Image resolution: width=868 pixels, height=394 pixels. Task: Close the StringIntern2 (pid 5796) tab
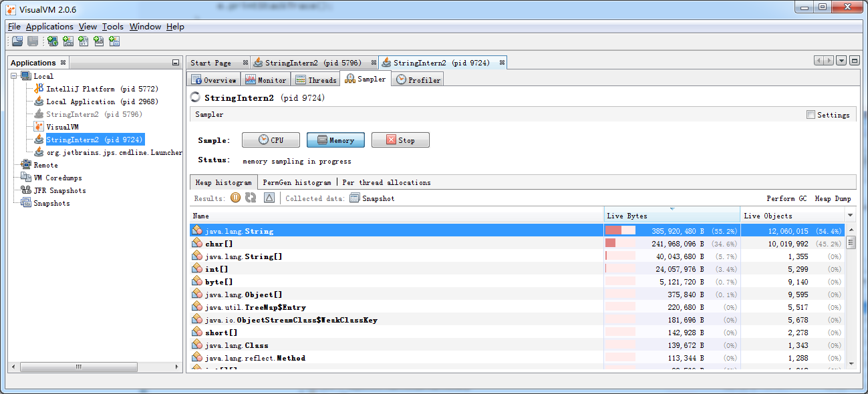[x=374, y=63]
